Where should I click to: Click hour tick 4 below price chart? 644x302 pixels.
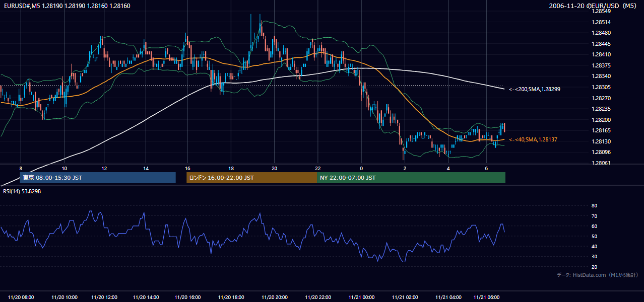pos(448,168)
